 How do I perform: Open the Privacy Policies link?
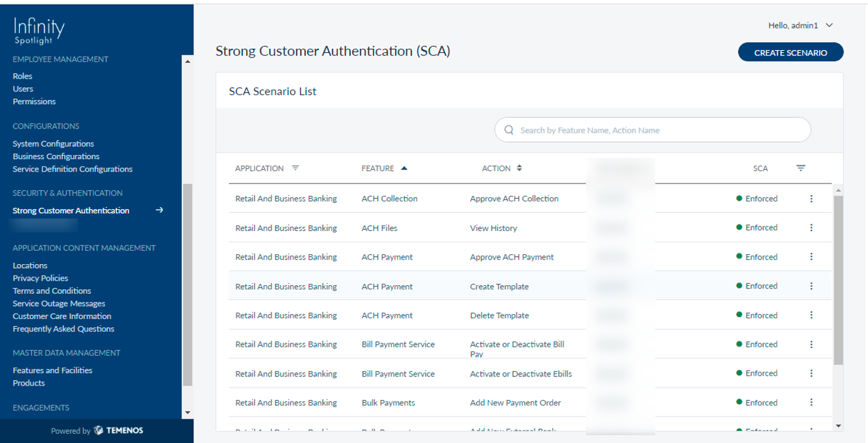40,278
